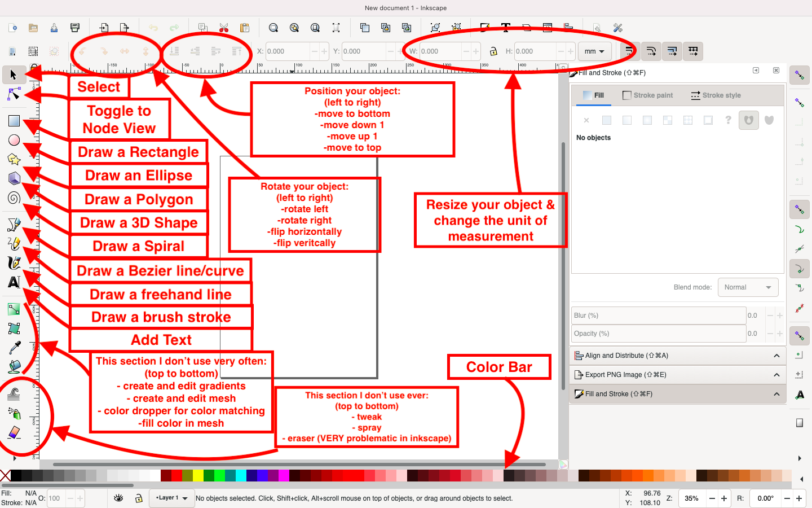Show more tools via toolbox overflow arrow
Screen dimensions: 812x508
(x=14, y=458)
